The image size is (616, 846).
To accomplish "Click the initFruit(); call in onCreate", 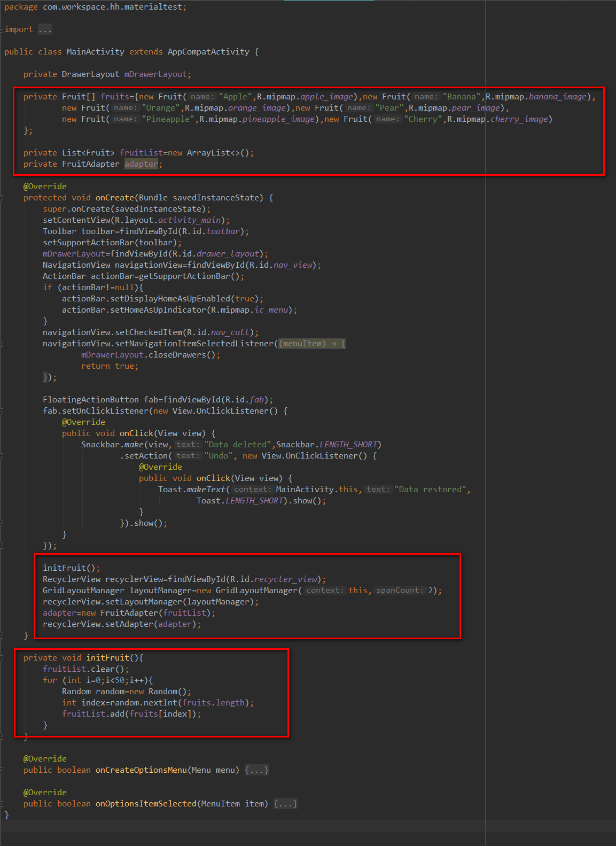I will (x=72, y=568).
